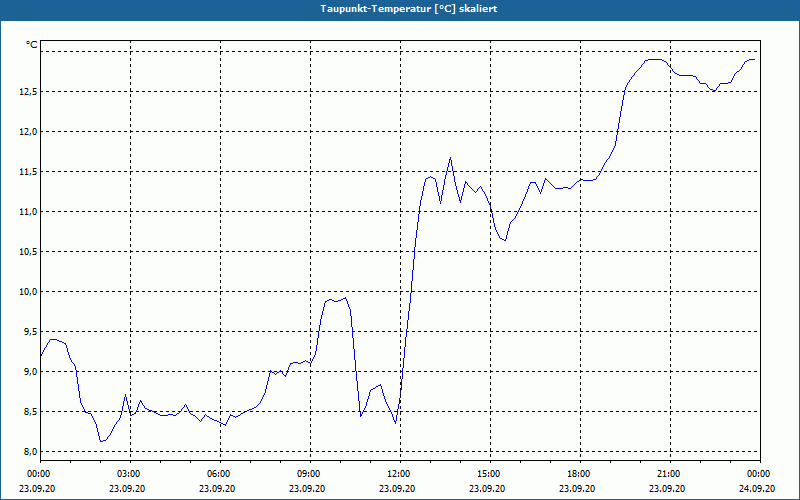Click the 11,5 y-axis label
This screenshot has width=800, height=500.
pyautogui.click(x=29, y=172)
